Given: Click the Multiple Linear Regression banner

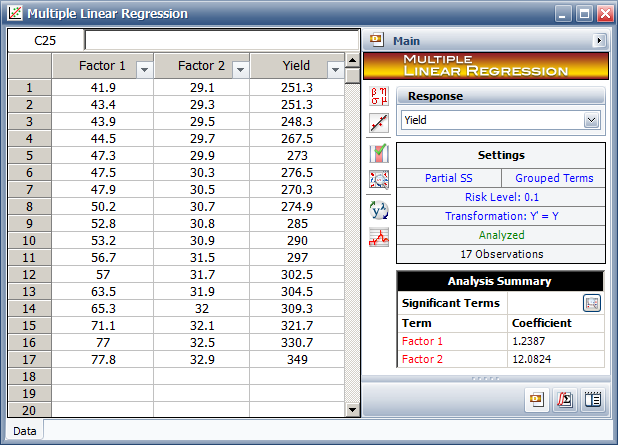Looking at the screenshot, I should (486, 66).
